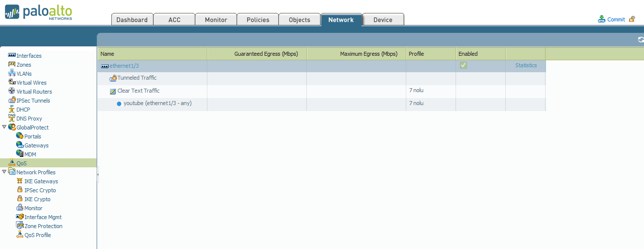Click the Portals icon
Image resolution: width=644 pixels, height=249 pixels.
tap(20, 136)
